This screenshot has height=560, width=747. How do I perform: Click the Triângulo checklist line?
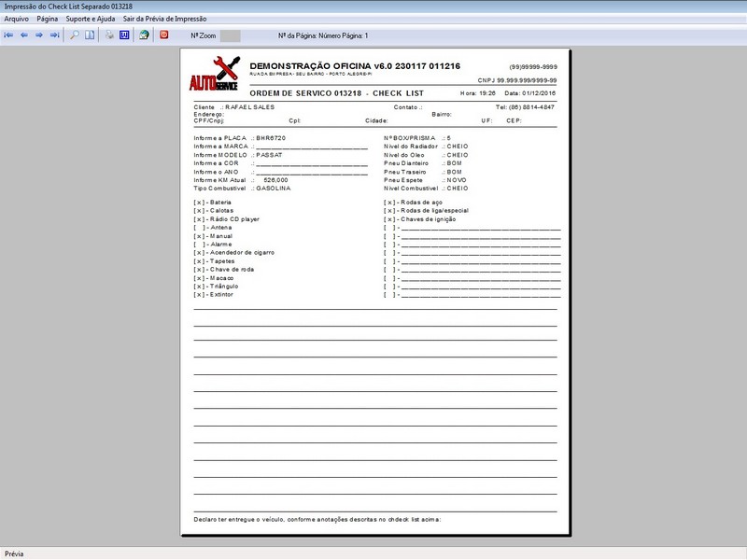tap(216, 287)
